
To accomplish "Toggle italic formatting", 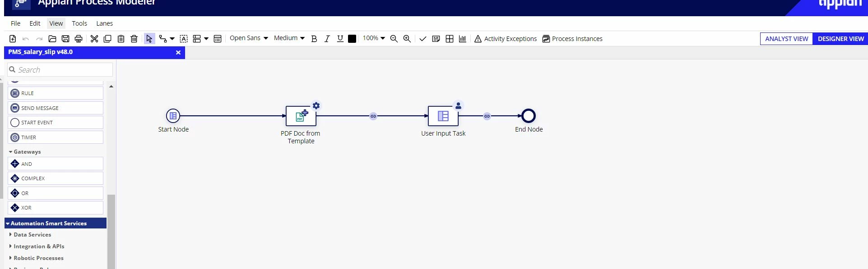I will [x=327, y=39].
